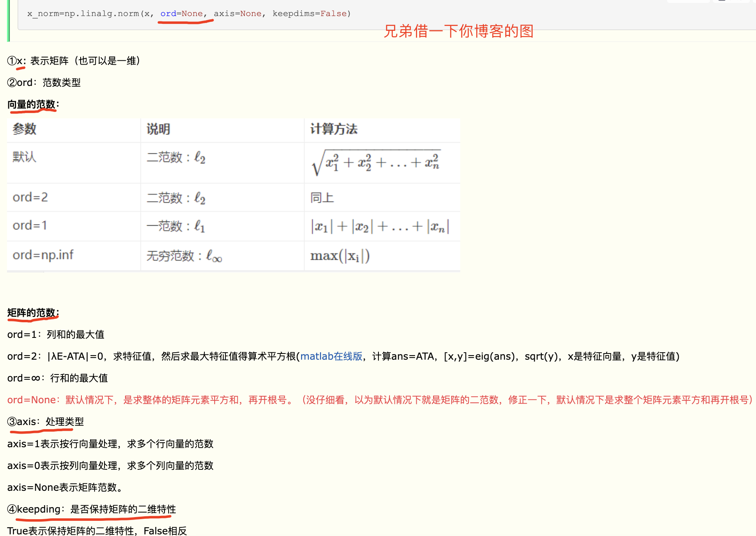
Task: Click the 同上 table cell
Action: coord(322,198)
